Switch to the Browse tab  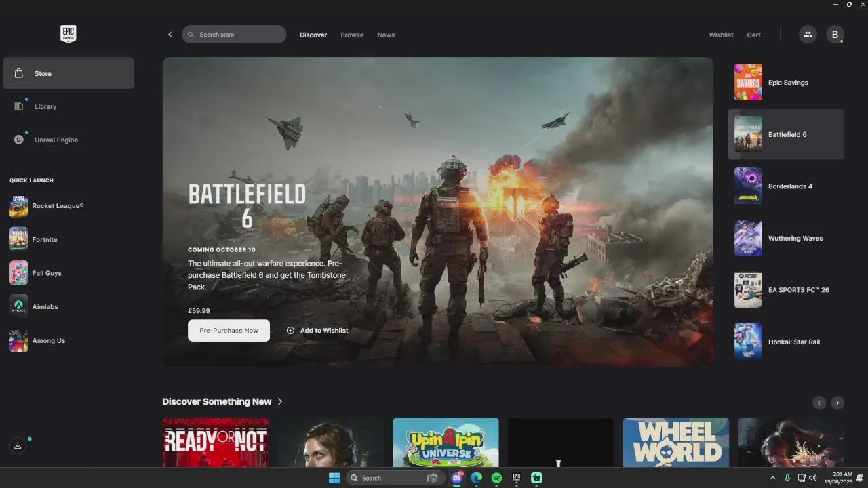point(352,35)
